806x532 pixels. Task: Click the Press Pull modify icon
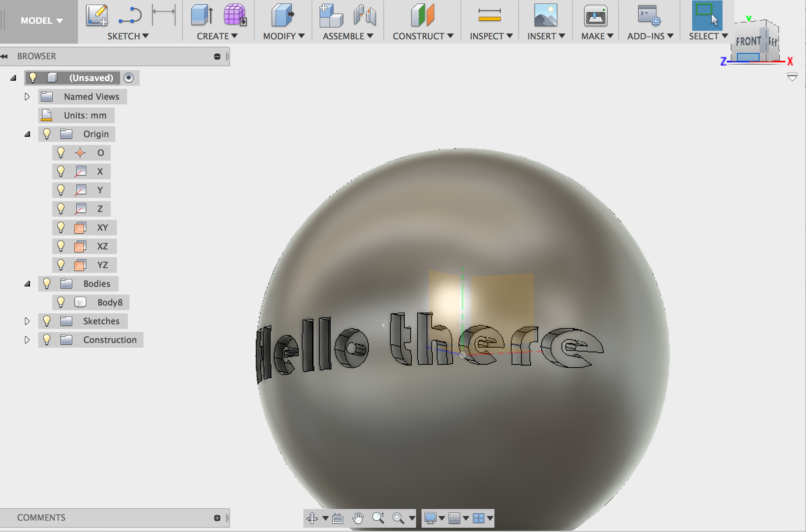[x=283, y=16]
